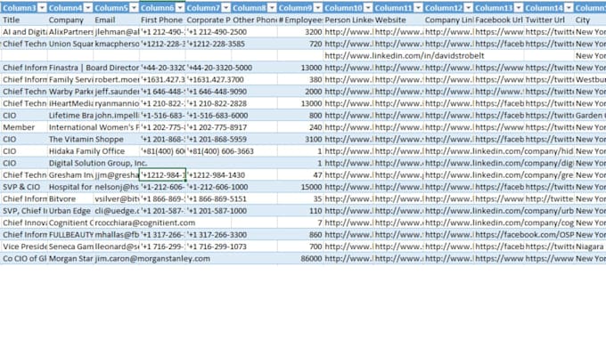Image resolution: width=606 pixels, height=364 pixels.
Task: Click the employee count '15000' cell
Action: click(x=300, y=187)
